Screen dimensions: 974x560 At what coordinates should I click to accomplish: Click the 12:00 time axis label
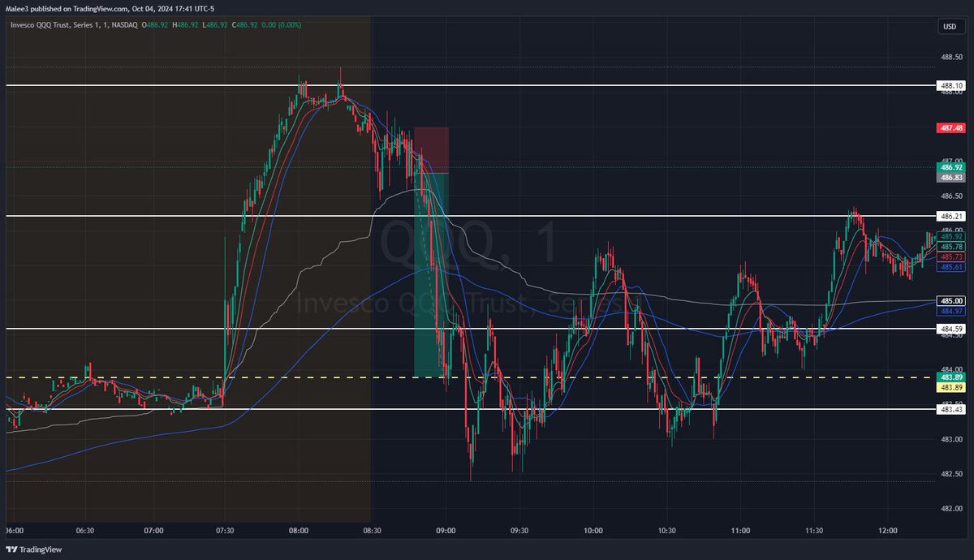(887, 530)
